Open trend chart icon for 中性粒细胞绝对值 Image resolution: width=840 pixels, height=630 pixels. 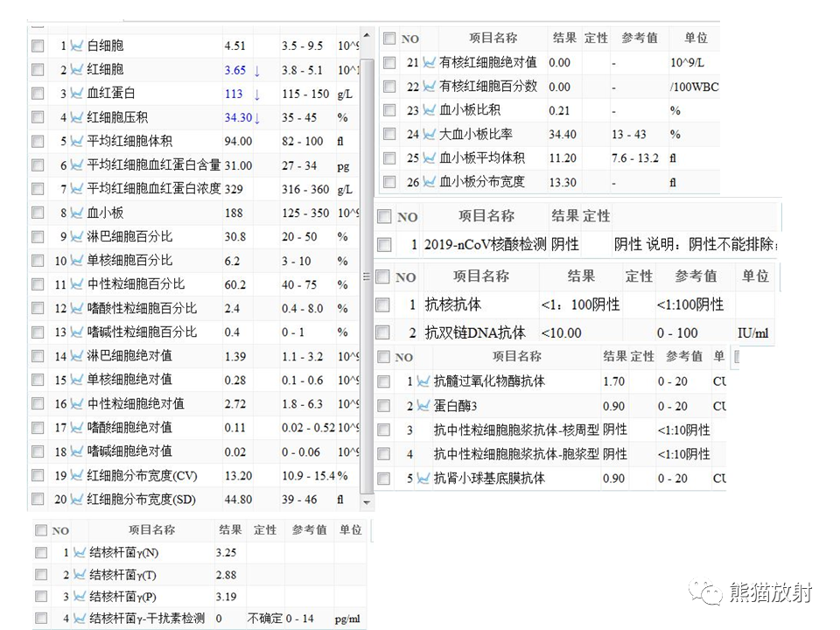click(x=77, y=403)
